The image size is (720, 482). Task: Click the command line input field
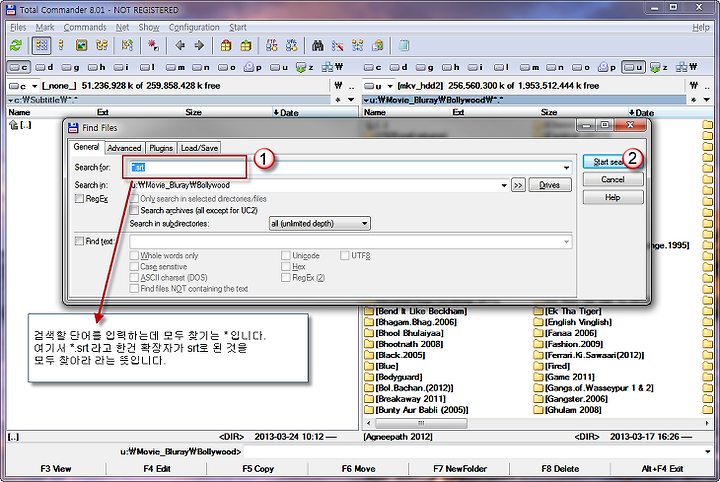pos(473,452)
